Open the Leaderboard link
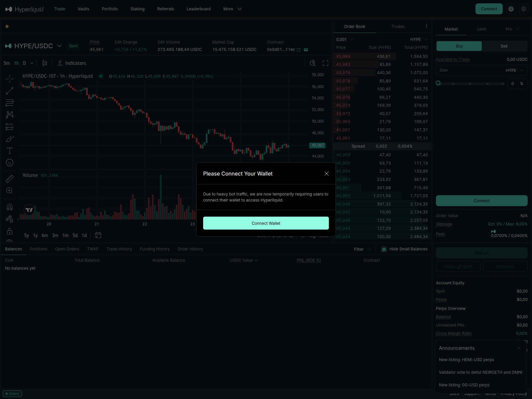 (x=199, y=9)
